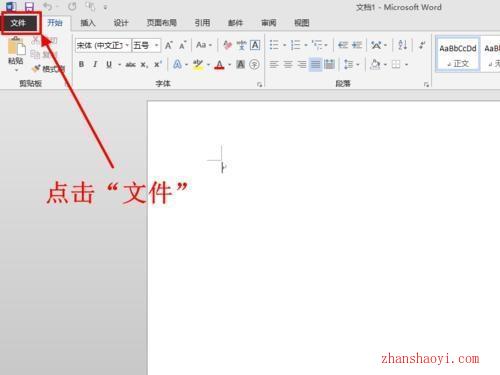
Task: Toggle strikethrough abc formatting
Action: tap(130, 65)
